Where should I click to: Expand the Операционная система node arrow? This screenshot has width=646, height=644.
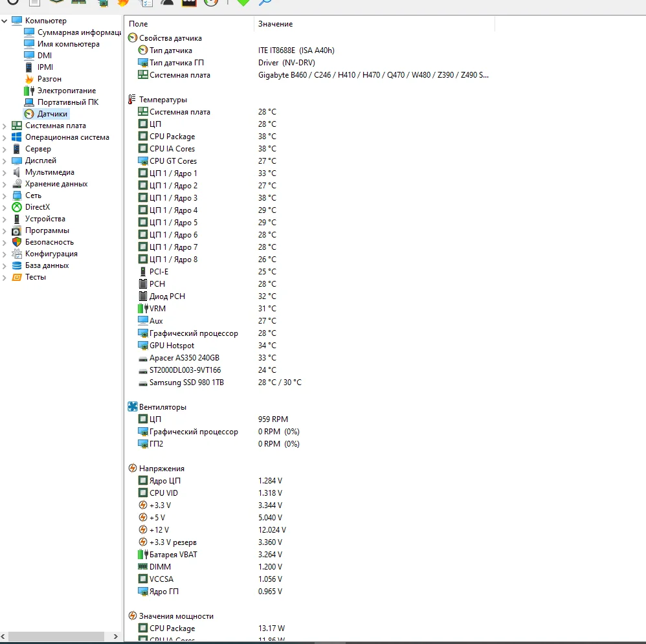click(x=5, y=137)
